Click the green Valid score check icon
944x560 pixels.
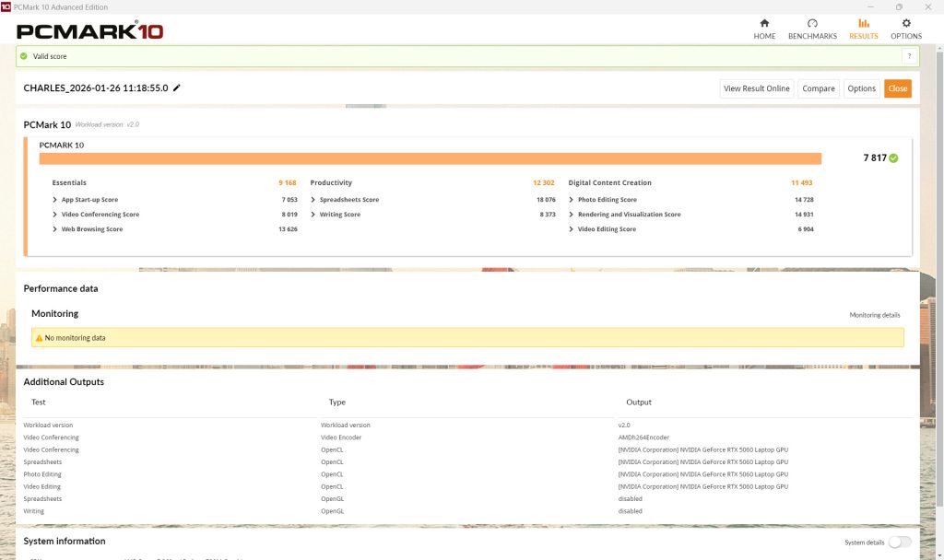pos(23,56)
